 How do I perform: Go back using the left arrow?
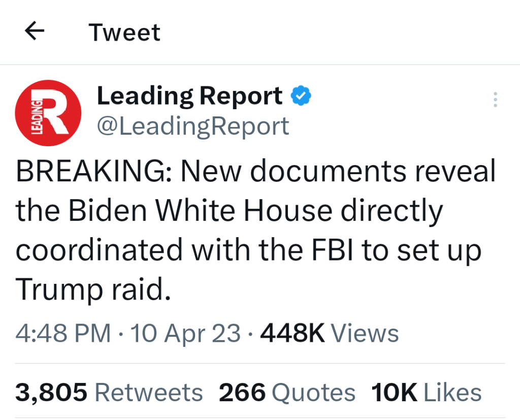(35, 32)
